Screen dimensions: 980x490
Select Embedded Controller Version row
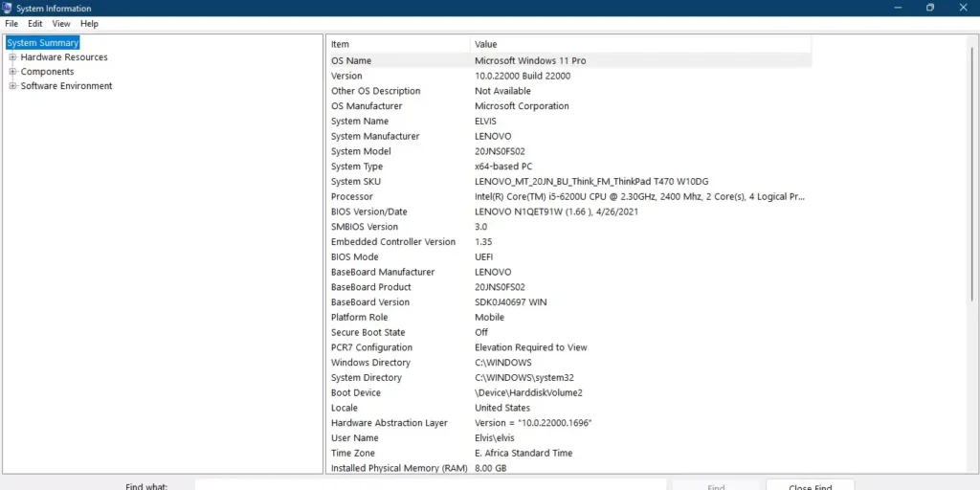[569, 241]
